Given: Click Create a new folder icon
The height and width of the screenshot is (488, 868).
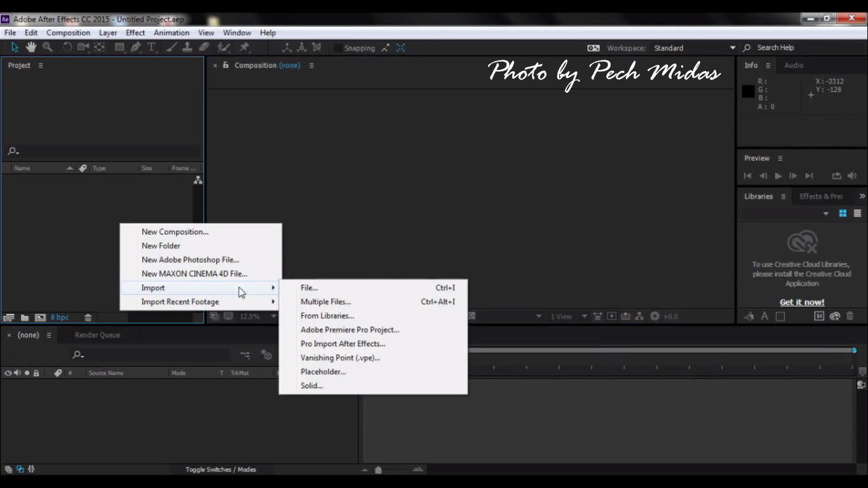Looking at the screenshot, I should [25, 317].
